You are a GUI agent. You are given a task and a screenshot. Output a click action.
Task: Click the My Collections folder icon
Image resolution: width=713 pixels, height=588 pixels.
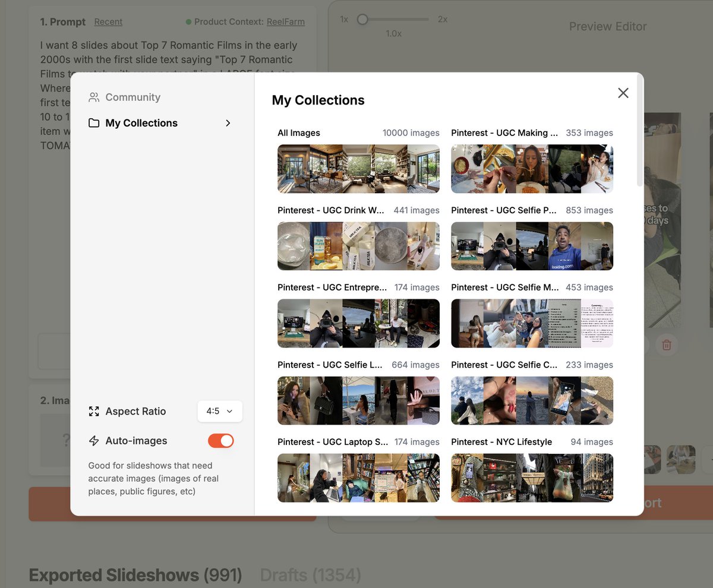tap(94, 123)
